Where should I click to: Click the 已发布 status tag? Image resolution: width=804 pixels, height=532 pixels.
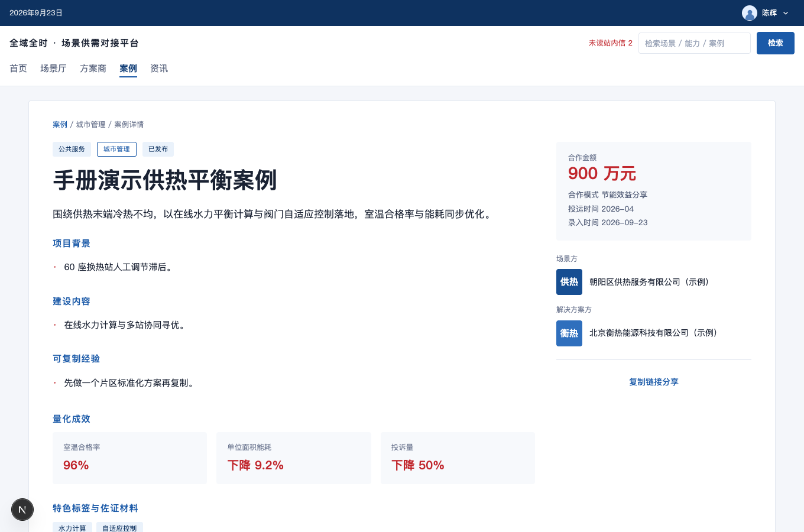coord(158,150)
